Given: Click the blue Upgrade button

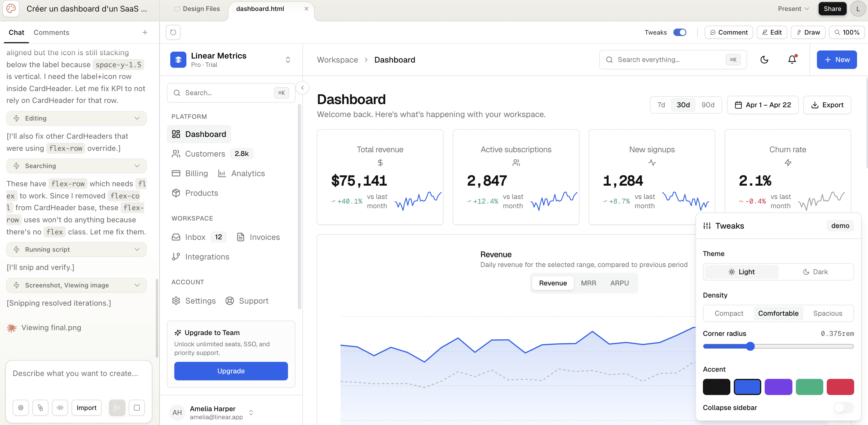Looking at the screenshot, I should 231,371.
